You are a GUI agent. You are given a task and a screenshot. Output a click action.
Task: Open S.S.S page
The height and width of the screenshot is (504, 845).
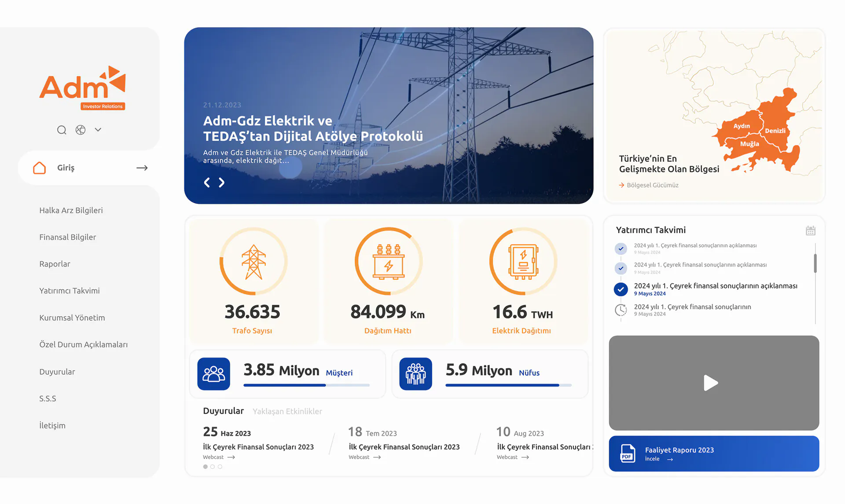click(x=48, y=398)
